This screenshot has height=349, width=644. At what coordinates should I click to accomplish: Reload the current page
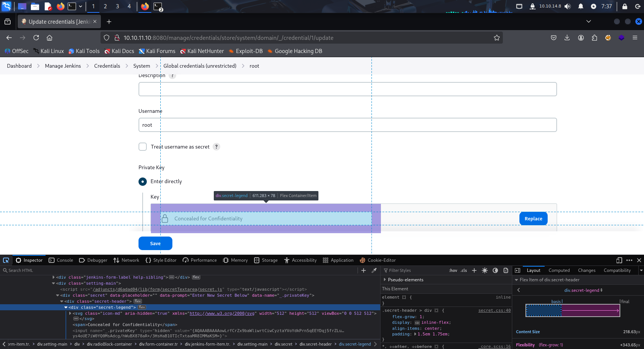tap(36, 38)
